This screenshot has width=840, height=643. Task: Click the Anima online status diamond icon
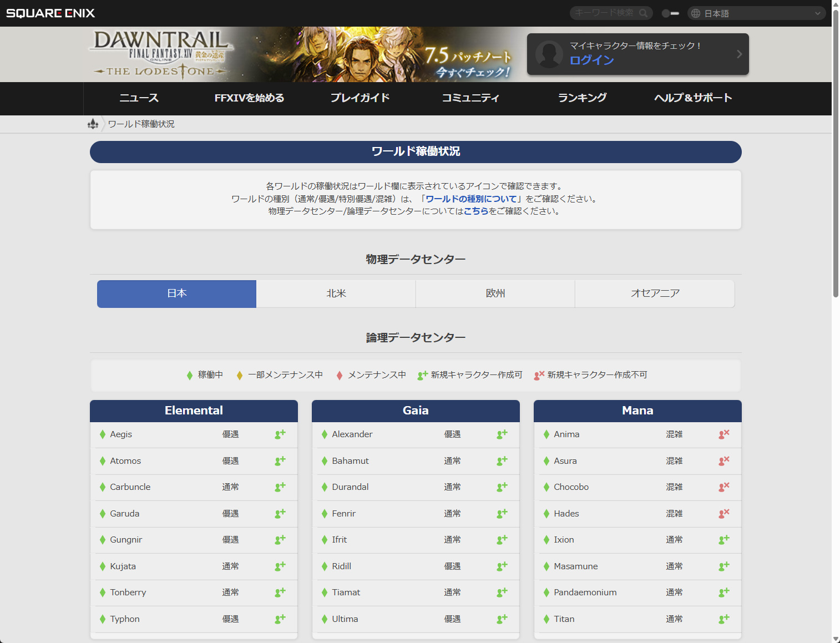pos(546,434)
